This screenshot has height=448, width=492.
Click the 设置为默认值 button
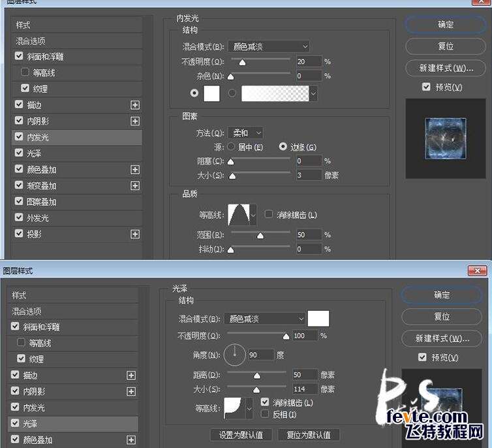point(241,435)
